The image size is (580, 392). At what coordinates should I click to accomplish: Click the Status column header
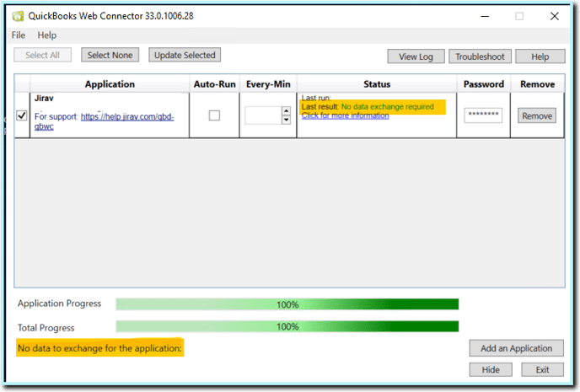377,84
